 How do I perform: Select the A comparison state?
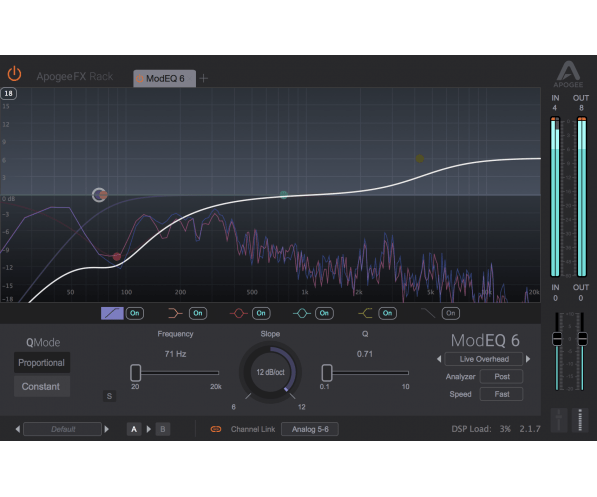[x=134, y=429]
